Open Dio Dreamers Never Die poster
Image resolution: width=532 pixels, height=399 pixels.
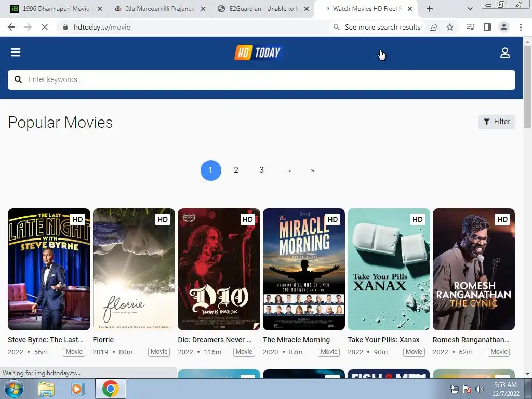click(219, 269)
